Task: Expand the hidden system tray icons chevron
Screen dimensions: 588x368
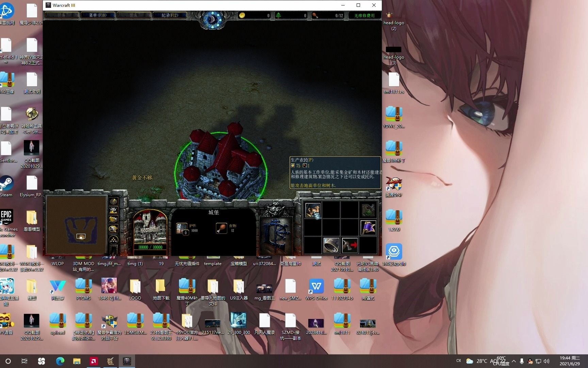Action: [513, 361]
